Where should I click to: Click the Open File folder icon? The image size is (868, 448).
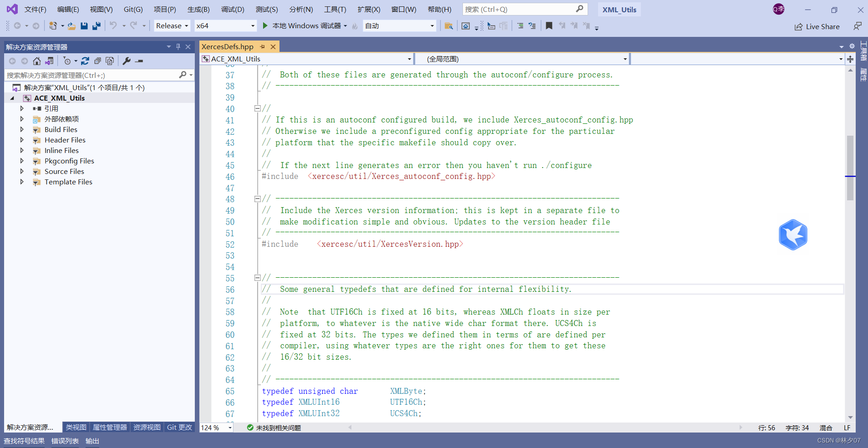[71, 26]
